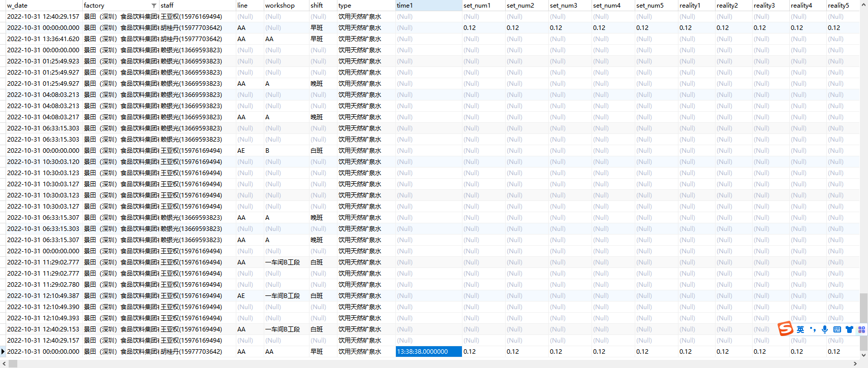Click w_date cell 2022-10-31 12:10:49.393

click(x=43, y=318)
